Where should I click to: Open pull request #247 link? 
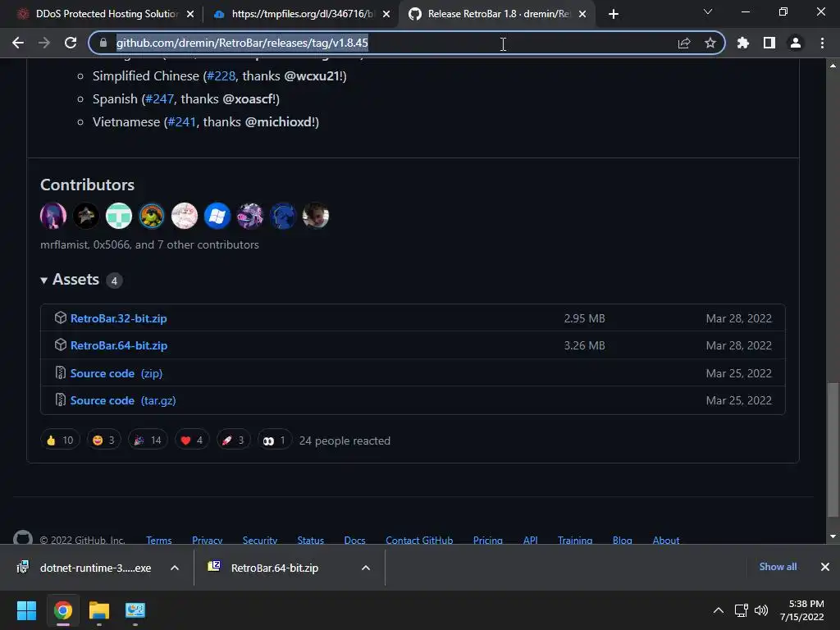tap(160, 99)
